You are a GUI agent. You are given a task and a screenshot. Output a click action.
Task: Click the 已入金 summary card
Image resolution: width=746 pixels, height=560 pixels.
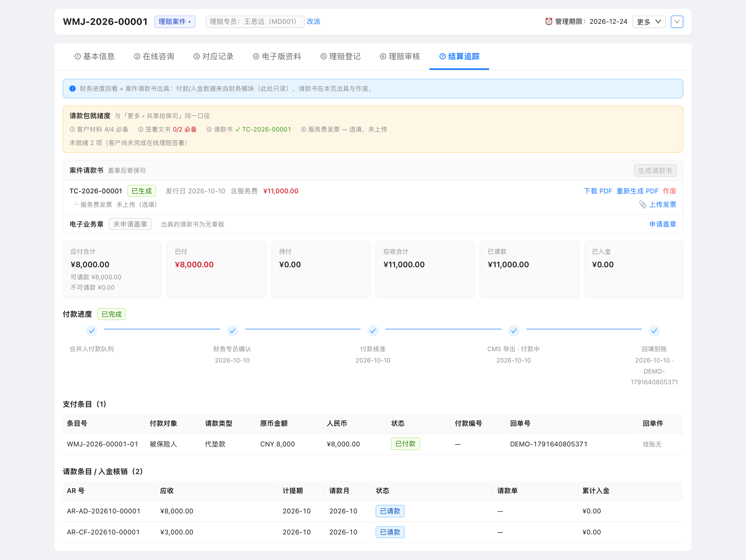tap(634, 270)
